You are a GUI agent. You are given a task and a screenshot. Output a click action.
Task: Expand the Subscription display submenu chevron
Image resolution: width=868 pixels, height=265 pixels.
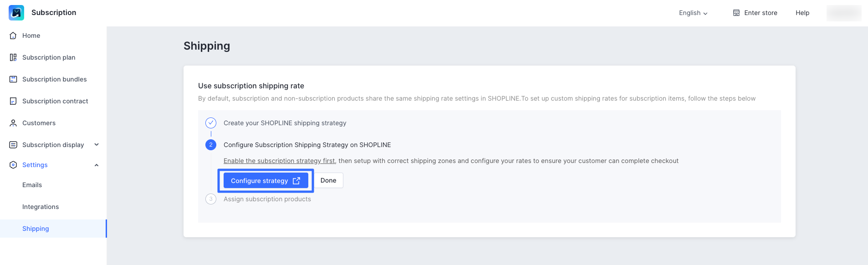click(x=97, y=145)
